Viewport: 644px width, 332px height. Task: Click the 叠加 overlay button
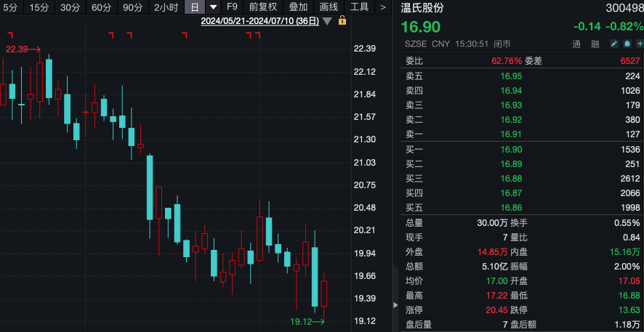(x=298, y=7)
